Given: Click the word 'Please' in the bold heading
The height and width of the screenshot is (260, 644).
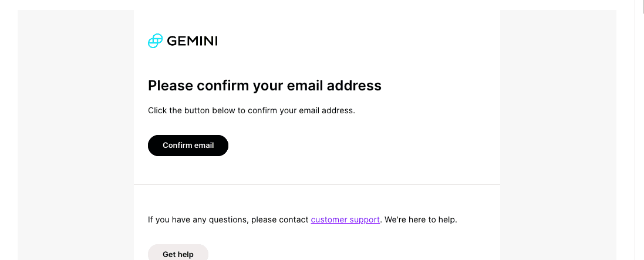Looking at the screenshot, I should click(x=170, y=86).
